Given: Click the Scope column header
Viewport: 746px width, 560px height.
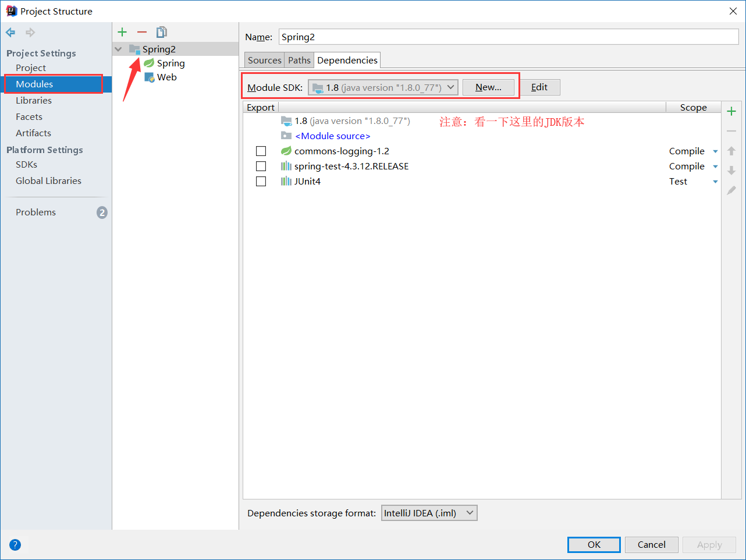Looking at the screenshot, I should coord(693,107).
